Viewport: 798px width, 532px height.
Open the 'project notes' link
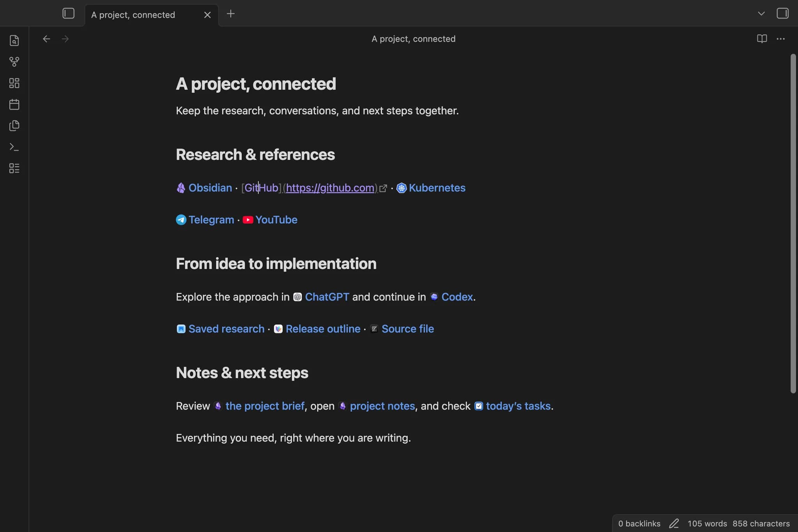click(x=382, y=406)
